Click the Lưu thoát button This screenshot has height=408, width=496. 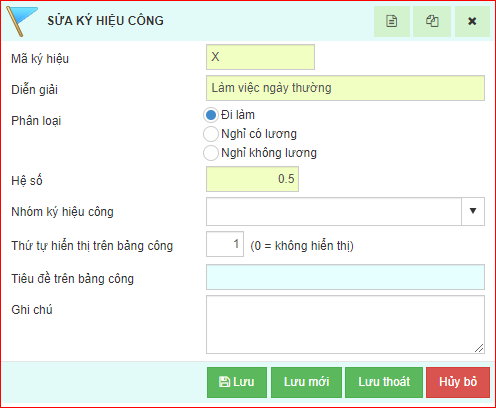(384, 382)
